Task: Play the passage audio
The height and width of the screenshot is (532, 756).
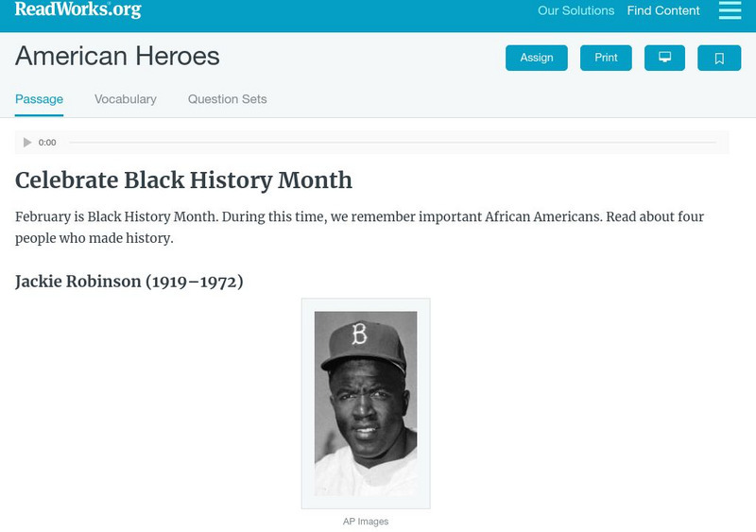Action: tap(27, 143)
